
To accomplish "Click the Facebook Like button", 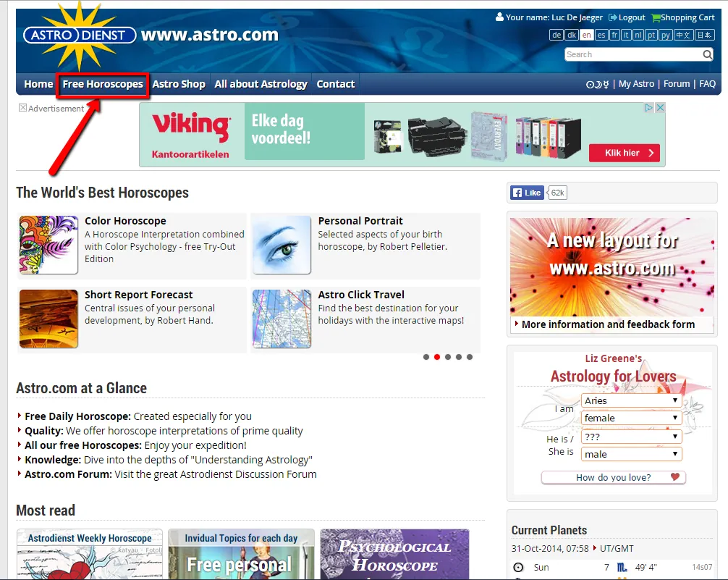I will point(527,193).
